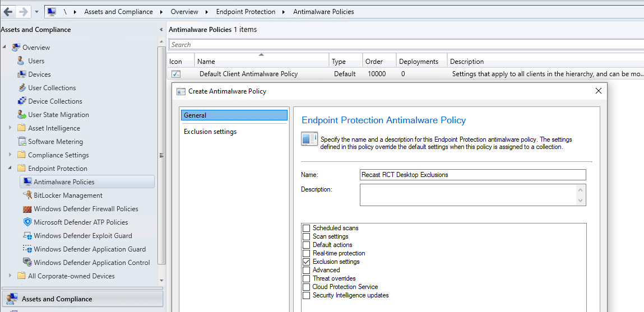Sort the list by Deployments column
644x312 pixels.
pos(419,62)
